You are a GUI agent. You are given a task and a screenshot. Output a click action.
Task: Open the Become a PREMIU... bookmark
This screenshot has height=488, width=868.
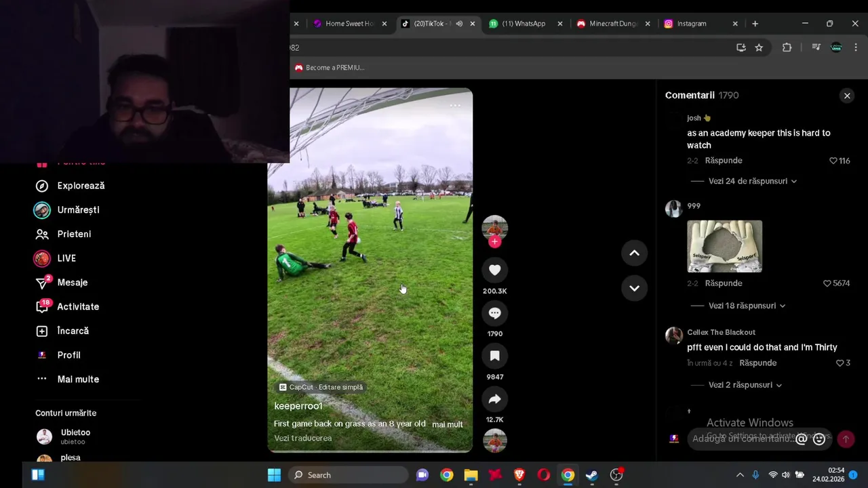[x=330, y=68]
